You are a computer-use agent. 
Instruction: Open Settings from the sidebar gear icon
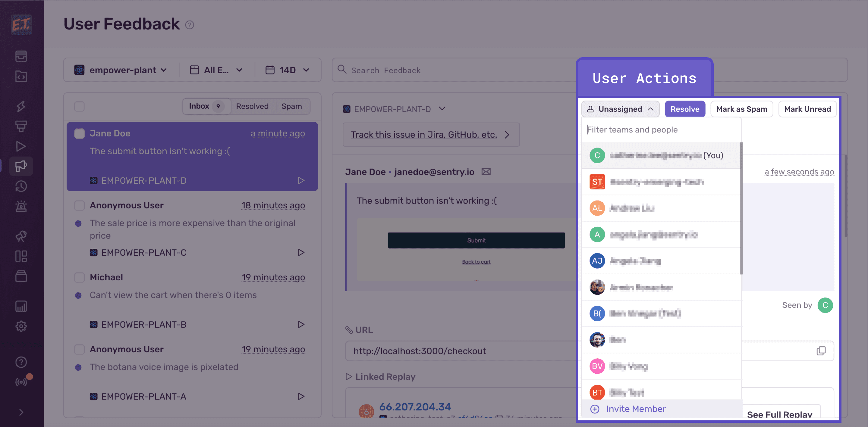(21, 326)
